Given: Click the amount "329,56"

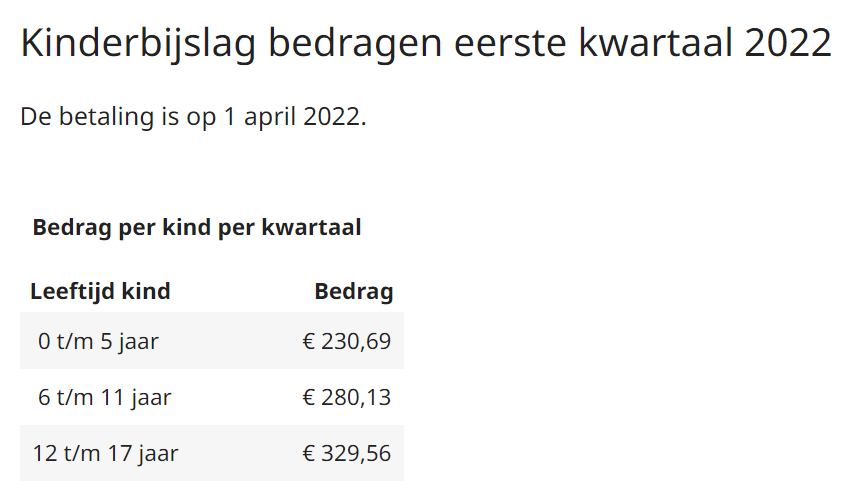Looking at the screenshot, I should (x=357, y=454).
